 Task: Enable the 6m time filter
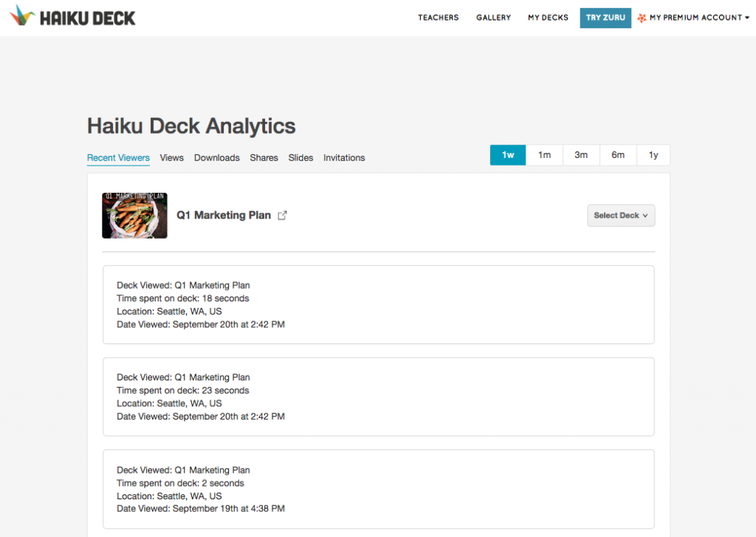tap(617, 155)
